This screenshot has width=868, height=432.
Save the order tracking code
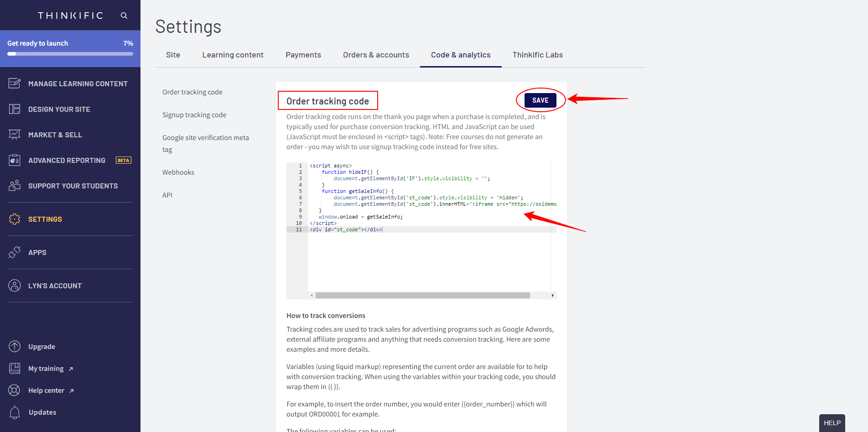540,100
